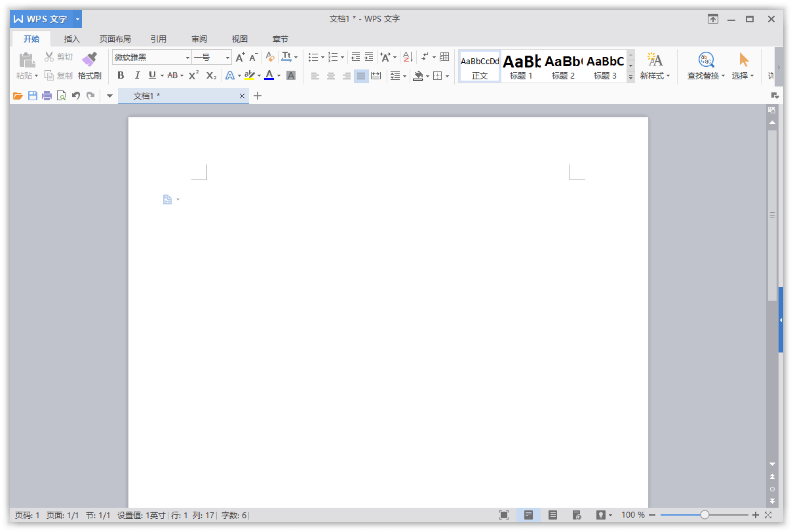
Task: Apply bold formatting
Action: pos(121,75)
